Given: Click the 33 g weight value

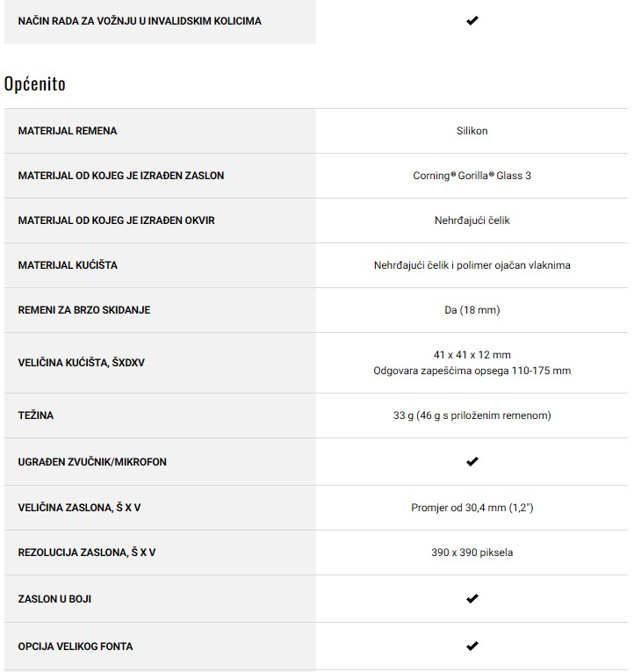Looking at the screenshot, I should click(x=472, y=415).
